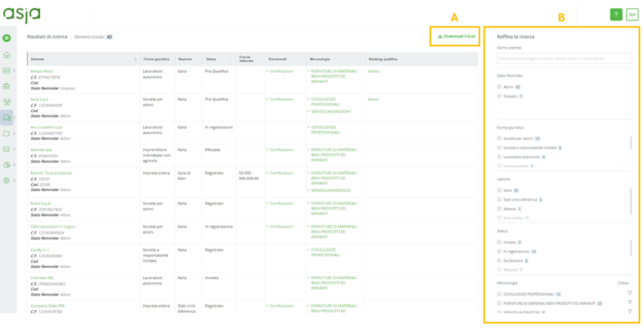The width and height of the screenshot is (644, 332).
Task: Expand CONSULENZE PROFESSIONALI class filter triangle
Action: [x=630, y=293]
